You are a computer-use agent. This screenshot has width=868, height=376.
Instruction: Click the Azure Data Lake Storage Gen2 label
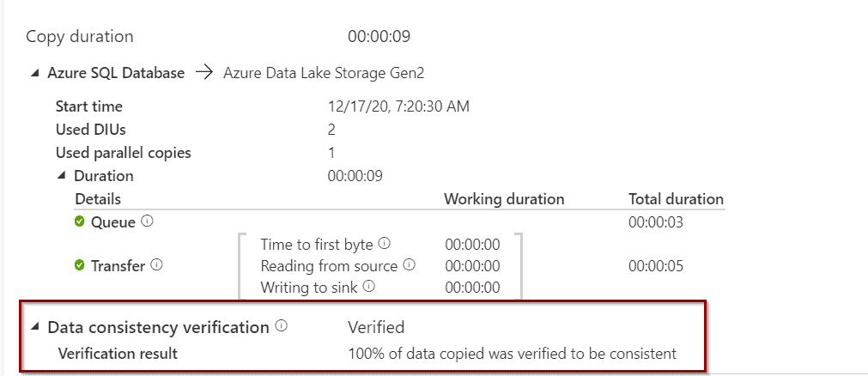[324, 73]
